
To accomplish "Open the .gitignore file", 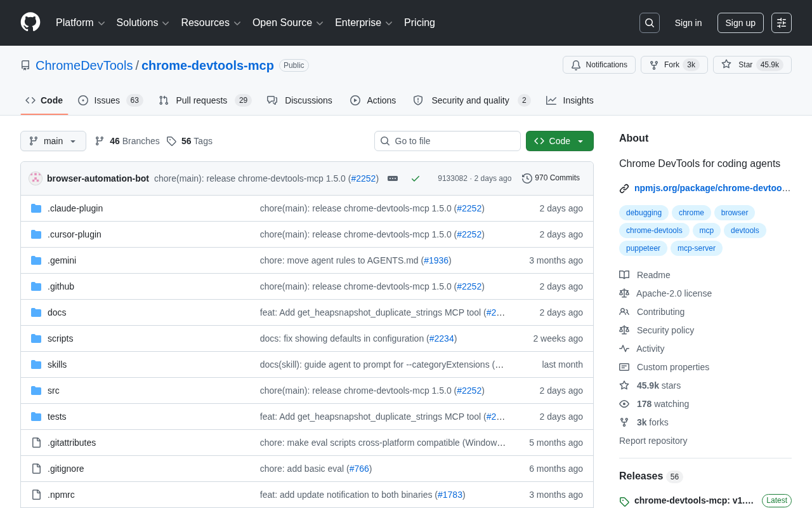I will [x=66, y=469].
